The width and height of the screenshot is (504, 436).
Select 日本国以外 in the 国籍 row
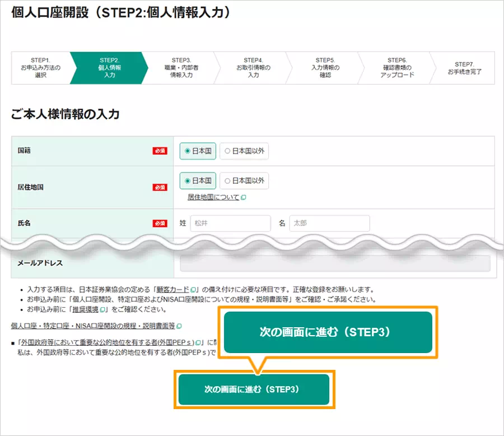click(244, 151)
